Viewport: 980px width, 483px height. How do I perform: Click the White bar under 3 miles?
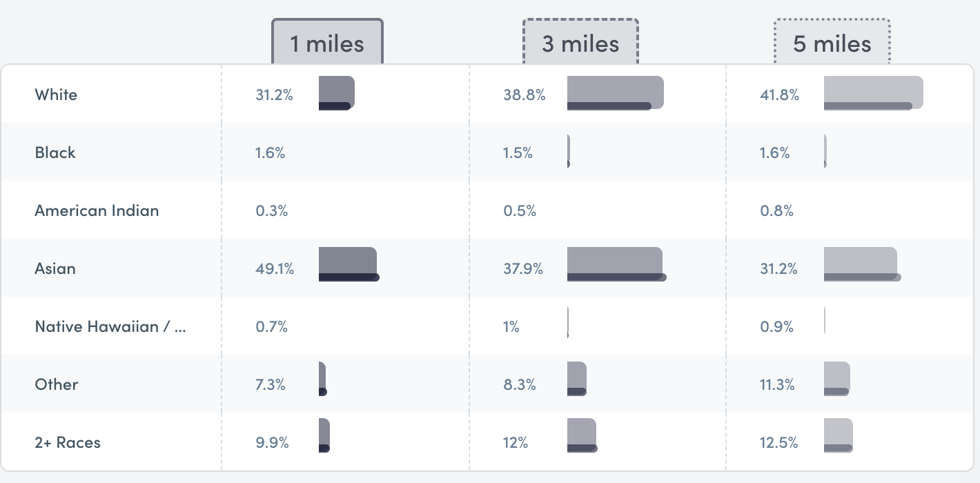pyautogui.click(x=614, y=92)
